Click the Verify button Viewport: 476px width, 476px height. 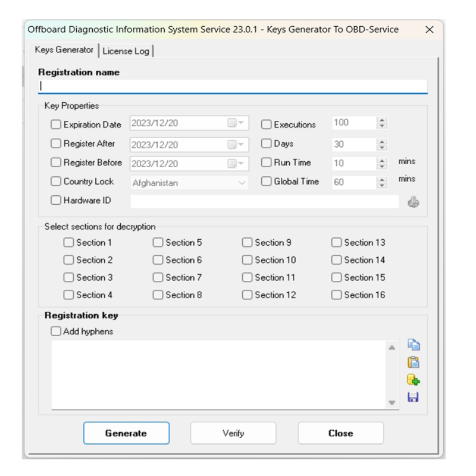233,433
